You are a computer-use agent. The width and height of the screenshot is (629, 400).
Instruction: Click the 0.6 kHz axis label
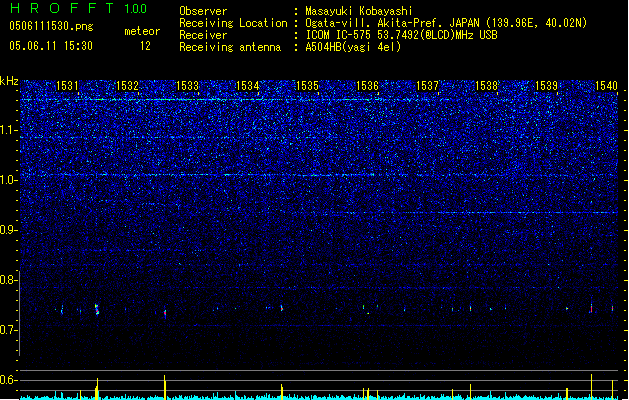(8, 380)
